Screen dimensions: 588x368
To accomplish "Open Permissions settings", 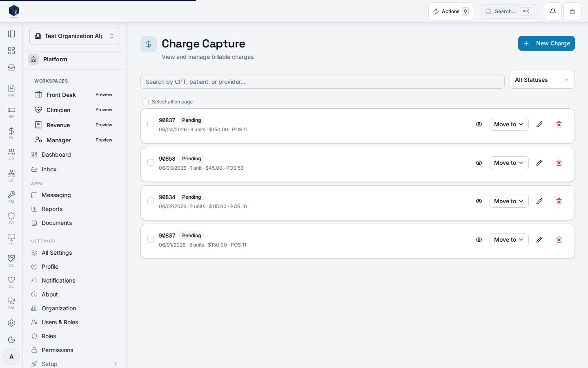I will [x=75, y=350].
